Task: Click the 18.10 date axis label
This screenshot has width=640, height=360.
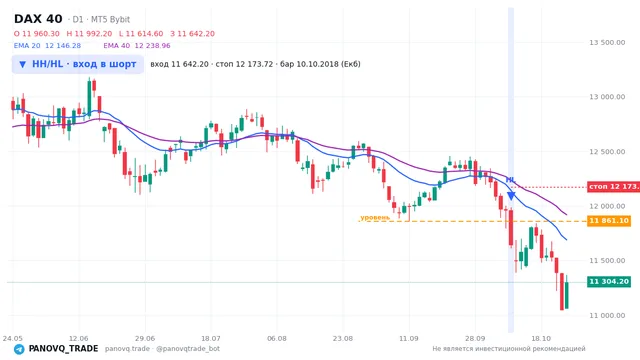Action: pyautogui.click(x=541, y=338)
